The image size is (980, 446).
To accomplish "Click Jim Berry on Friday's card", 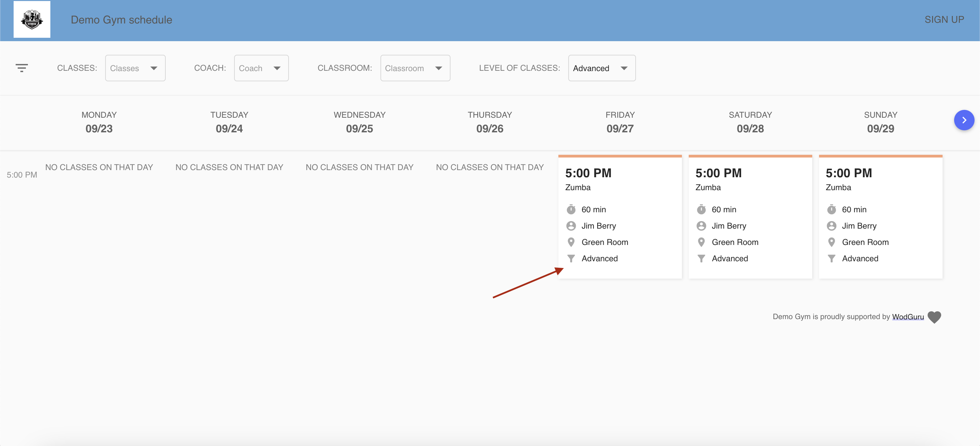I will click(599, 226).
